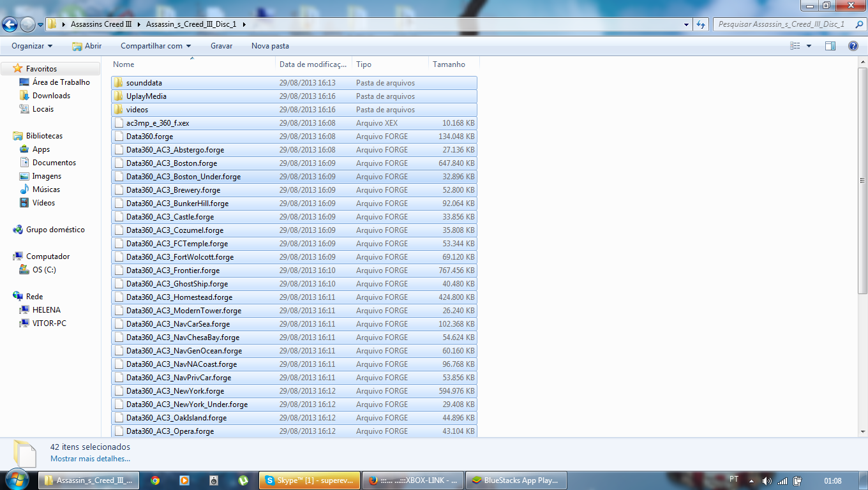Sort by the Nome column header

coord(193,64)
